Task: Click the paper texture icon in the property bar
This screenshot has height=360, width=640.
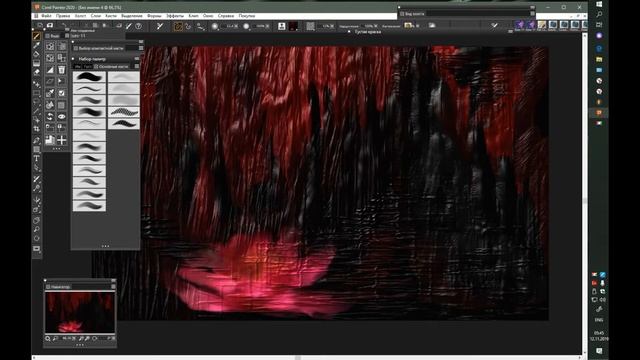Action: click(x=310, y=26)
